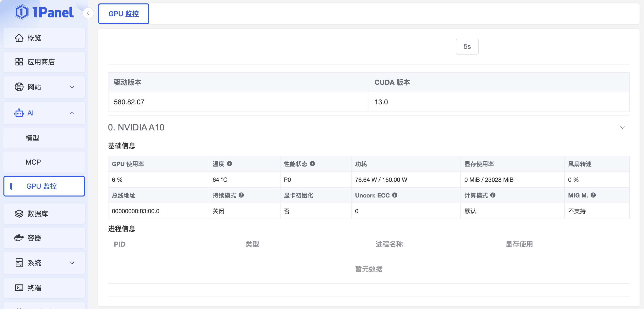Click the MIG M. info icon
The image size is (644, 309).
coord(593,195)
